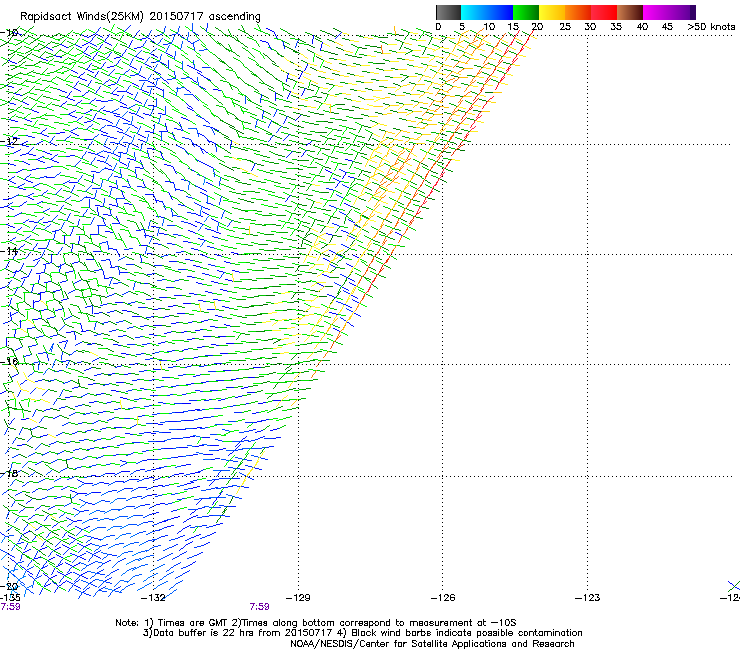Click the NOAA/NESDIS credit line

[x=432, y=644]
